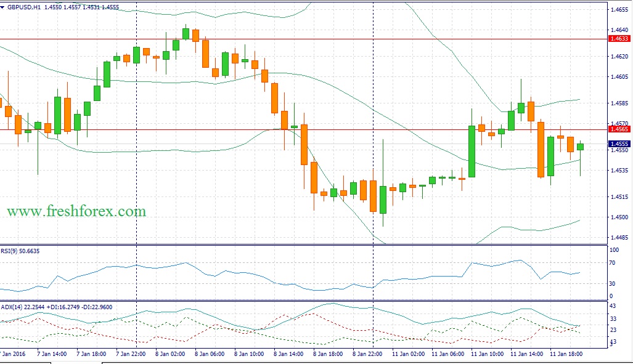Click the ADX scale 43 level label
Viewport: 633px width, 364px height.
point(613,307)
